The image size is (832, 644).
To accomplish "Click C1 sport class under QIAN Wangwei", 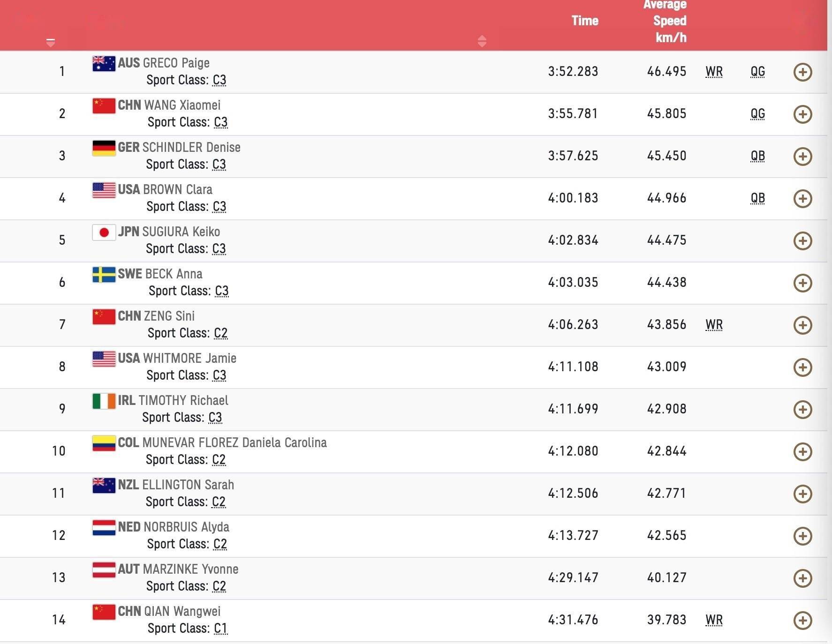I will pyautogui.click(x=220, y=629).
